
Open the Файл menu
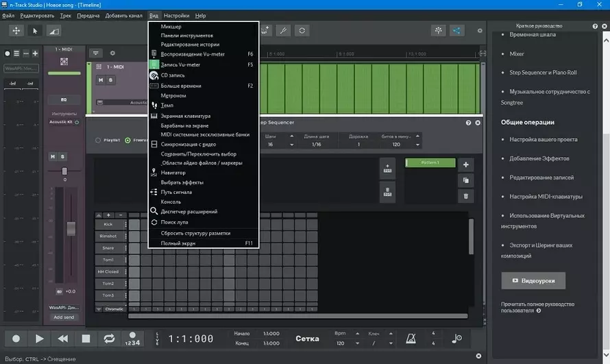pyautogui.click(x=8, y=16)
